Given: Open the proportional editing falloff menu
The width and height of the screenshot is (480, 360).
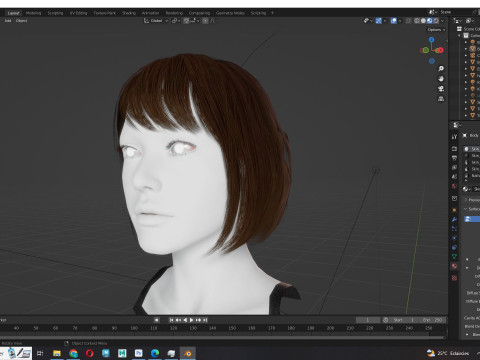Looking at the screenshot, I should coord(213,21).
